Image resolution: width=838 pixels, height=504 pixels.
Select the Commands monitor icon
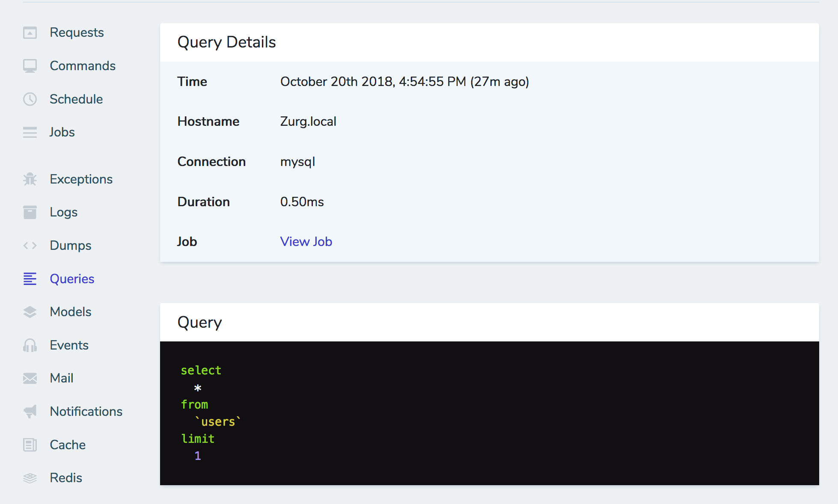tap(30, 65)
